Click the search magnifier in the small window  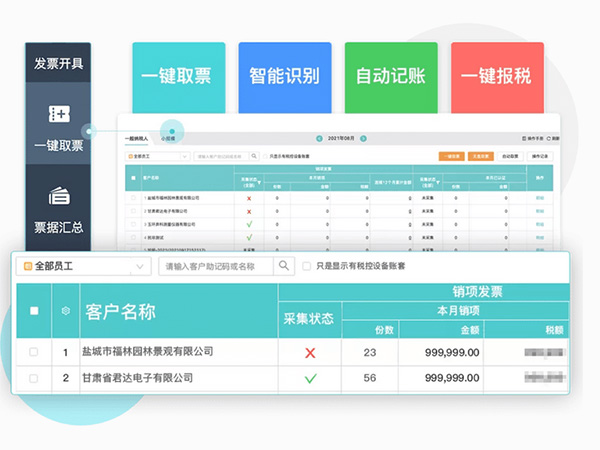[254, 156]
